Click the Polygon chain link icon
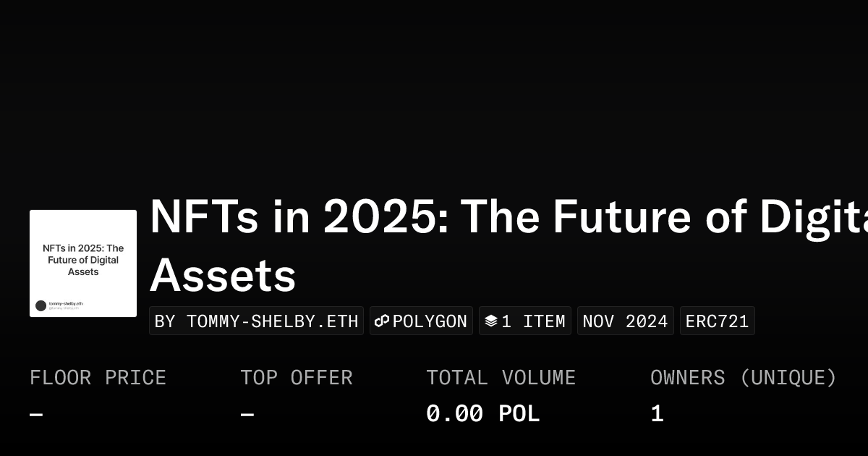 point(382,321)
